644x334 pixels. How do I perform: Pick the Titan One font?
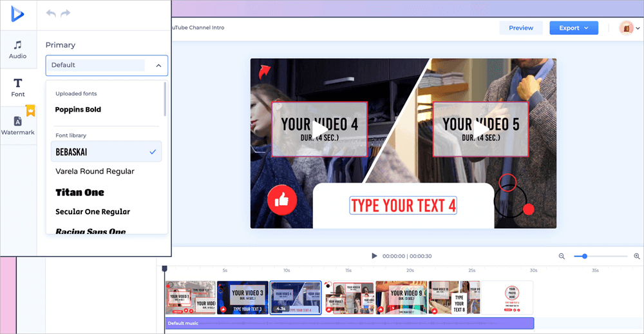tap(80, 192)
